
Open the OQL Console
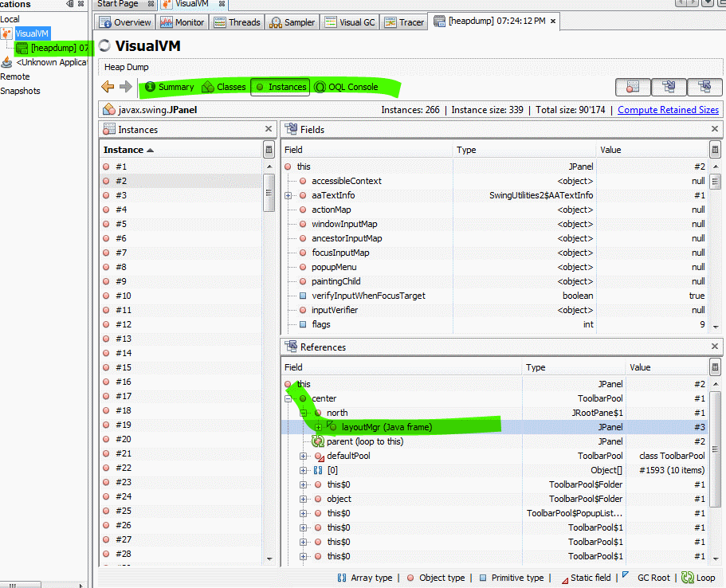346,87
